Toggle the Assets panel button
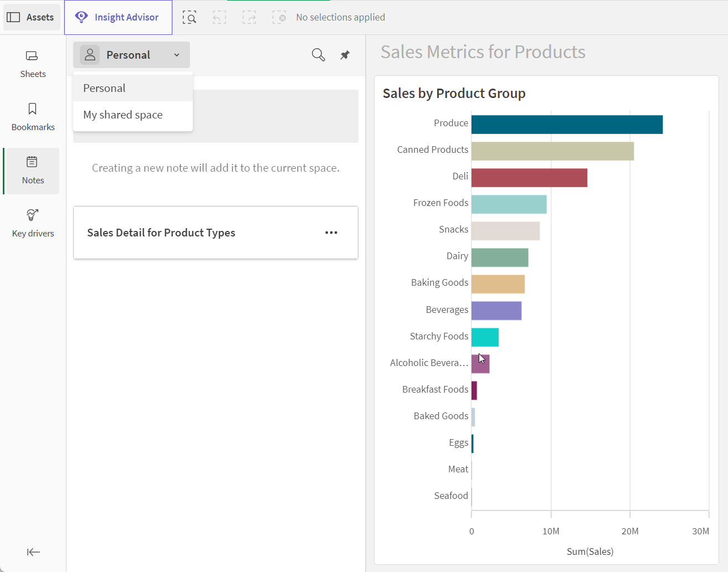This screenshot has height=572, width=728. click(x=31, y=17)
